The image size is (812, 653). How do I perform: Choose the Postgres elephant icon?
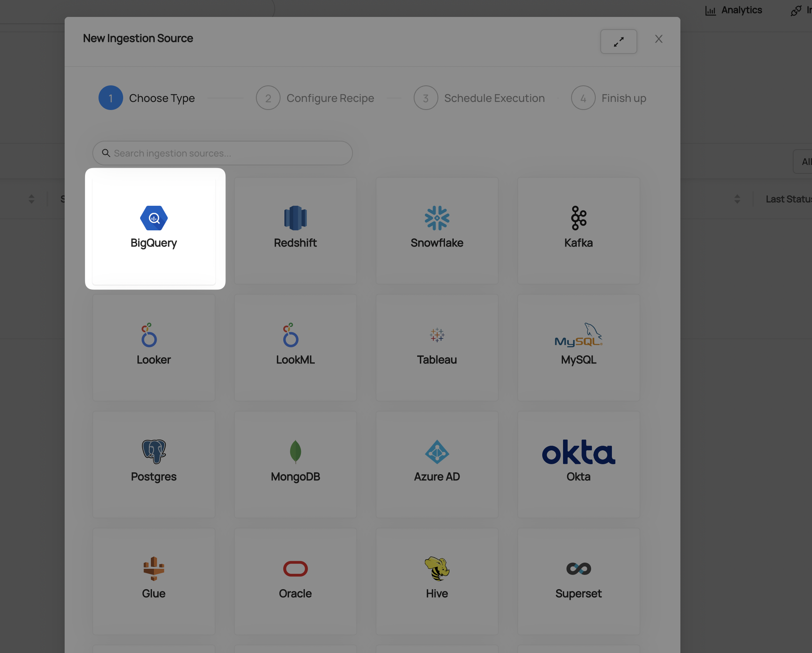tap(154, 451)
